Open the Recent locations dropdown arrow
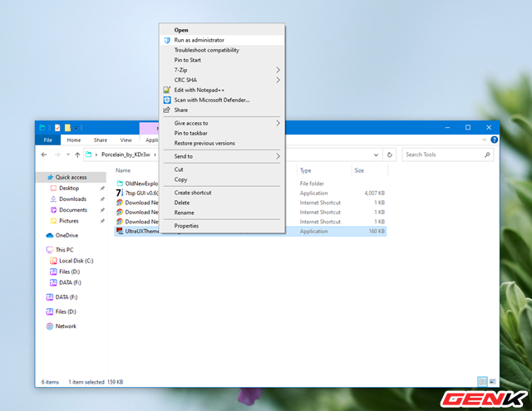This screenshot has height=411, width=532. [68, 154]
